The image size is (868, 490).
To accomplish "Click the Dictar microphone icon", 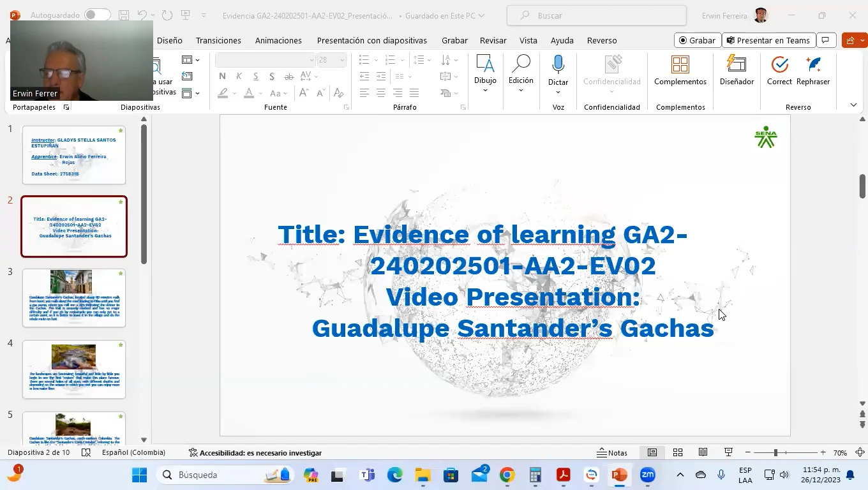I will coord(558,65).
